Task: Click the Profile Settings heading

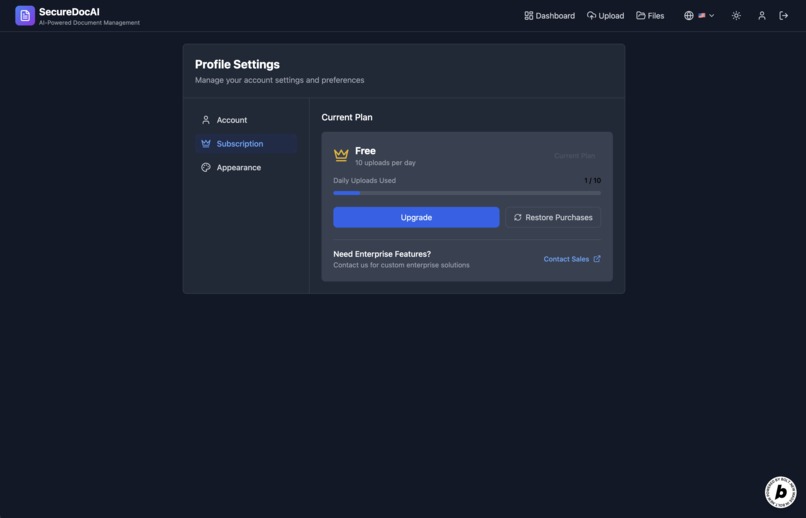Action: (x=237, y=64)
